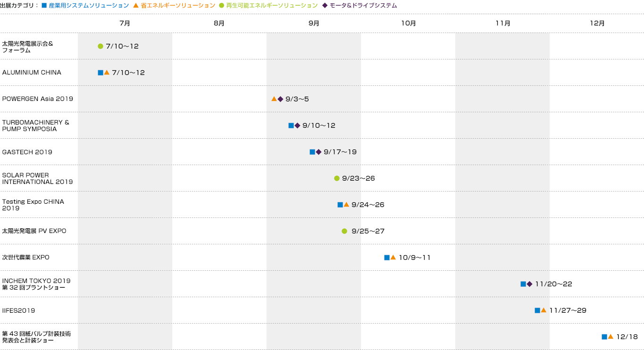Select the blue square in the ALUMINIUM CHINA row
This screenshot has height=350, width=644.
click(x=100, y=73)
